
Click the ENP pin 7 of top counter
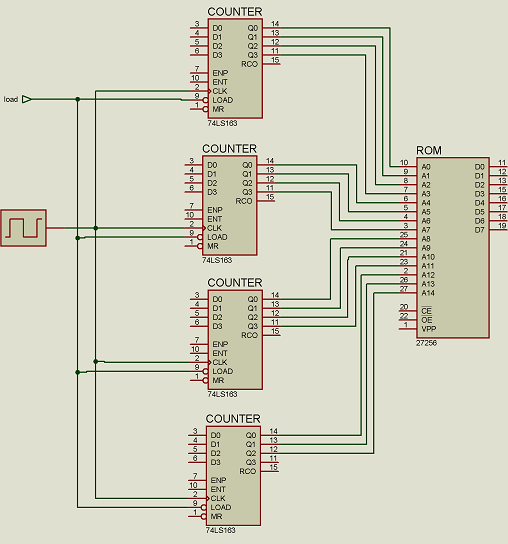click(x=199, y=73)
